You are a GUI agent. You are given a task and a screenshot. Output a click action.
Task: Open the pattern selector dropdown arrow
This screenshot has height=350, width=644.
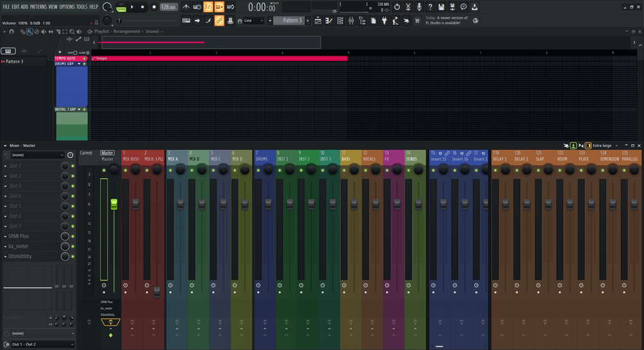click(270, 21)
